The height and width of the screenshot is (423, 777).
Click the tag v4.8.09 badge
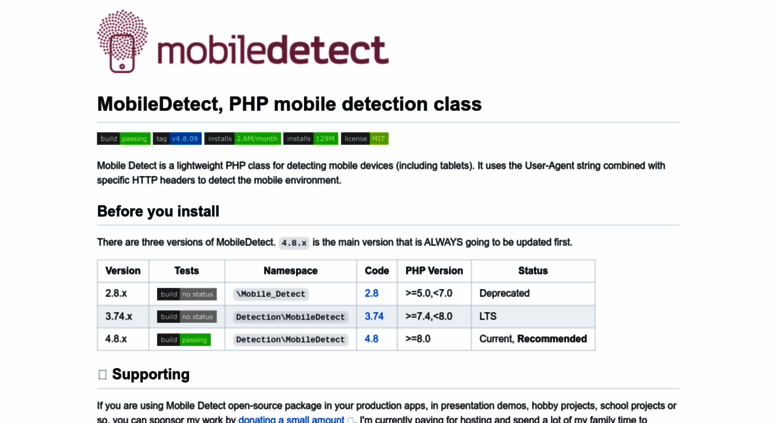tap(177, 139)
